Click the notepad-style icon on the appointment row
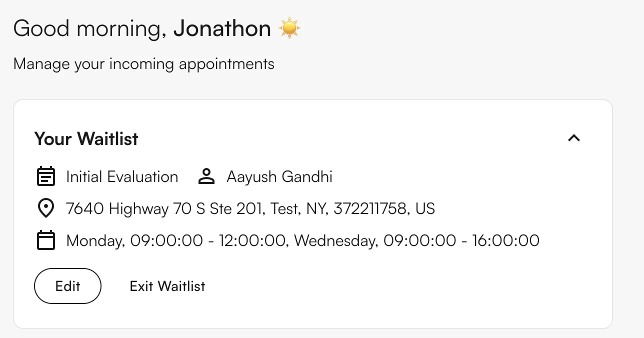Image resolution: width=644 pixels, height=338 pixels. coord(45,176)
